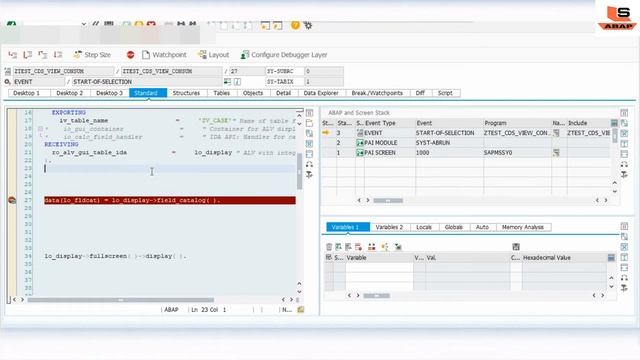640x360 pixels.
Task: Switch to the Globals tab
Action: point(454,227)
